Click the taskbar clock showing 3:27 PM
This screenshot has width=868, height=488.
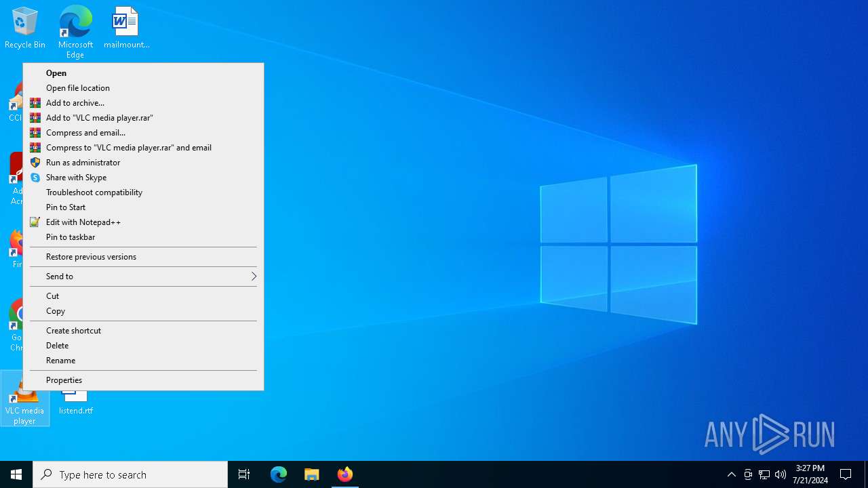click(810, 474)
